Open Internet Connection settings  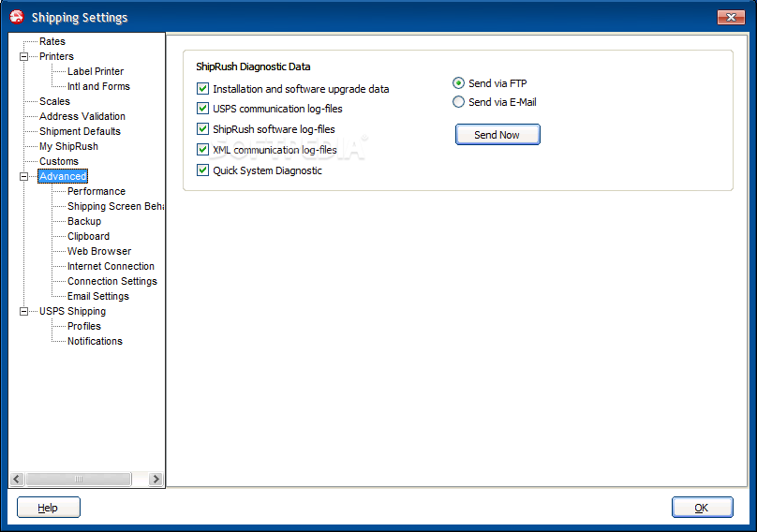pyautogui.click(x=111, y=266)
